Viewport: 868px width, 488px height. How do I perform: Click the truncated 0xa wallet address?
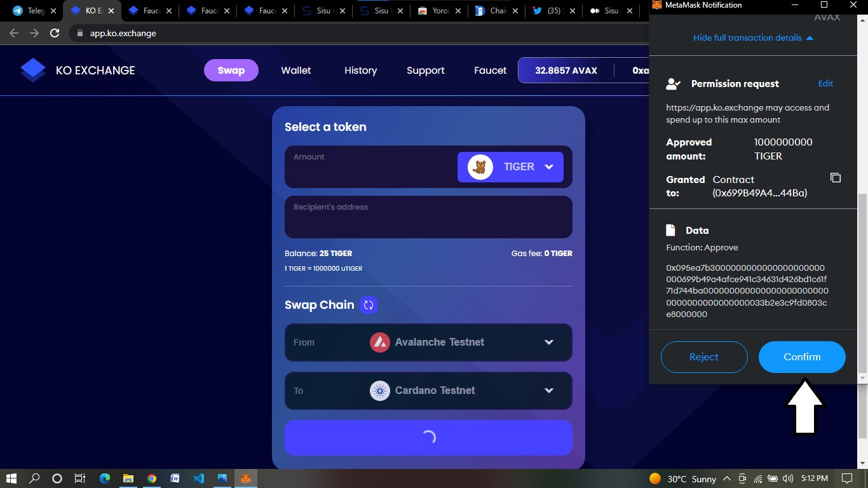pos(641,71)
